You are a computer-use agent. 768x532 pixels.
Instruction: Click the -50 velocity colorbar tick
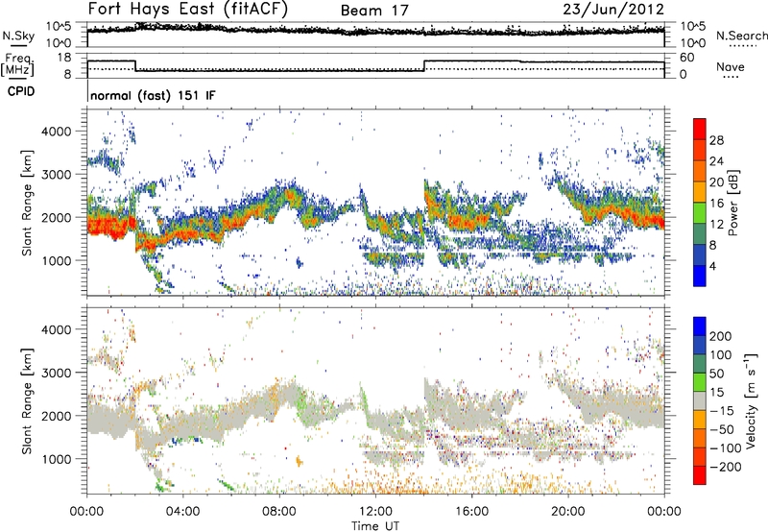722,429
